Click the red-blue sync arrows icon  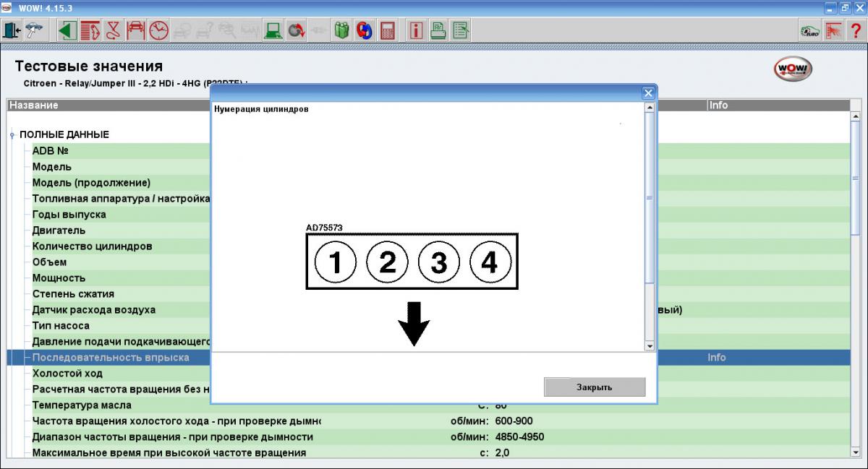pyautogui.click(x=364, y=30)
